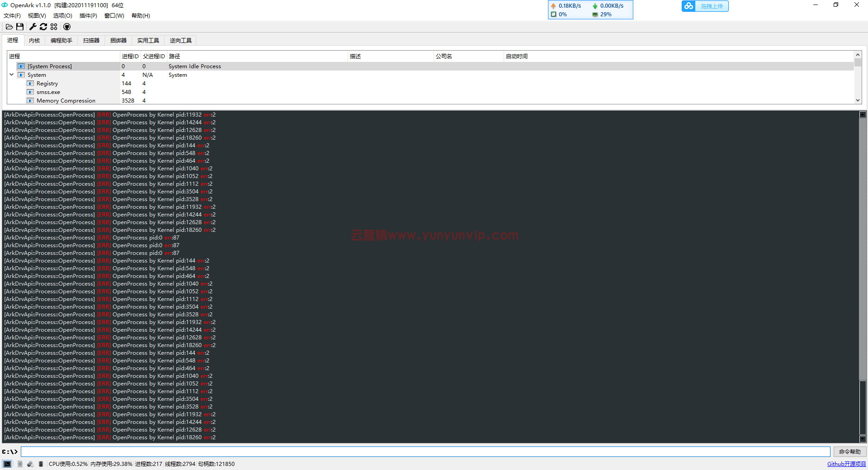
Task: Click the refresh arrows toolbar icon
Action: 43,27
